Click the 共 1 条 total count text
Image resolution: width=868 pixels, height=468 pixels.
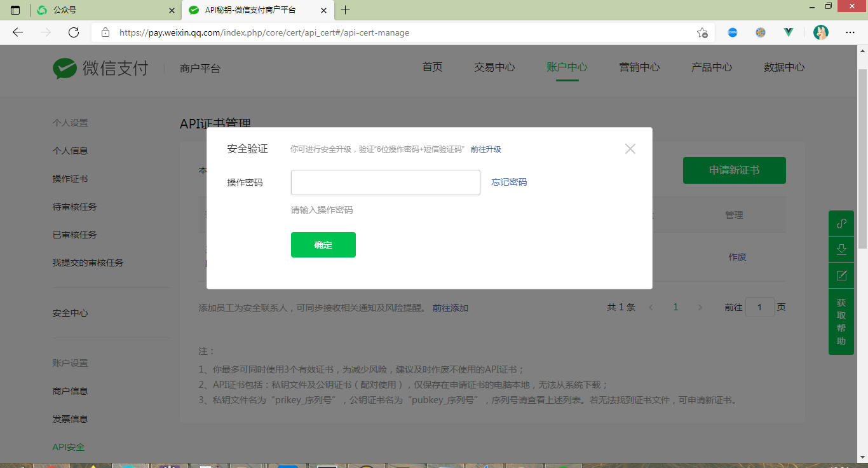pyautogui.click(x=621, y=307)
